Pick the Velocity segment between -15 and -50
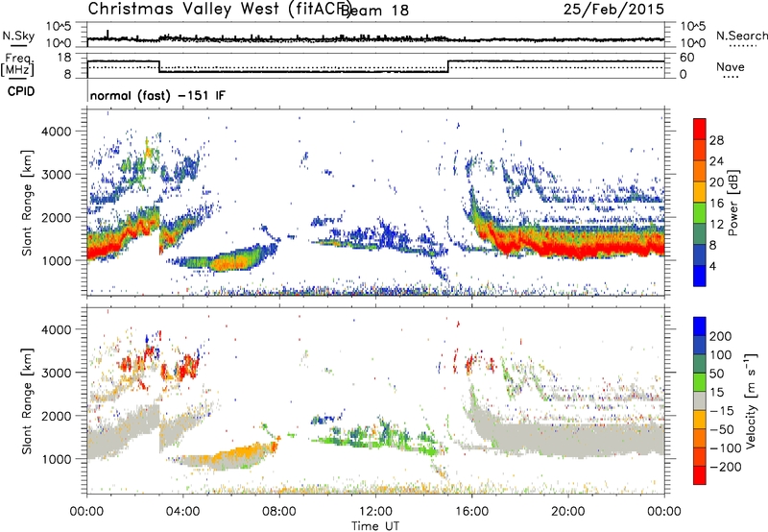The width and height of the screenshot is (768, 532). click(x=700, y=420)
